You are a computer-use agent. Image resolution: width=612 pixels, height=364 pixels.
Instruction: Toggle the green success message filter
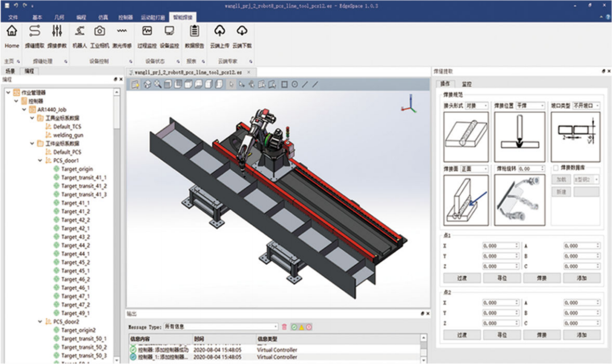point(294,327)
